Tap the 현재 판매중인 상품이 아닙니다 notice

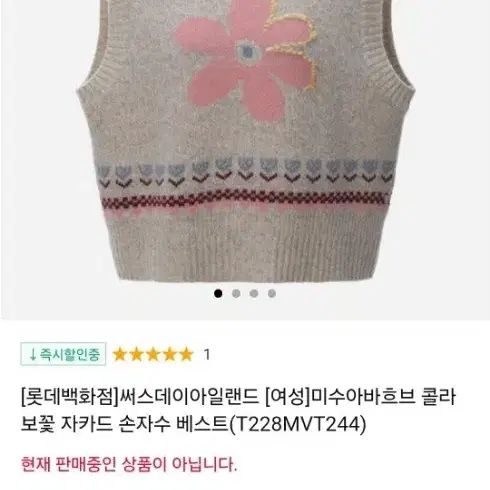click(x=129, y=464)
